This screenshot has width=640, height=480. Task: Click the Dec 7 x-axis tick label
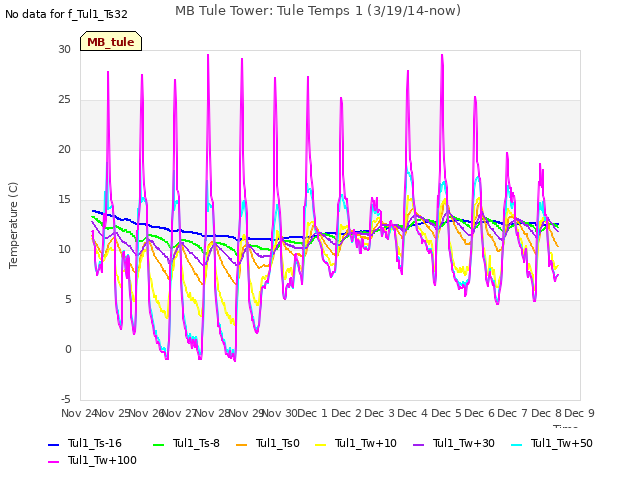pos(512,413)
